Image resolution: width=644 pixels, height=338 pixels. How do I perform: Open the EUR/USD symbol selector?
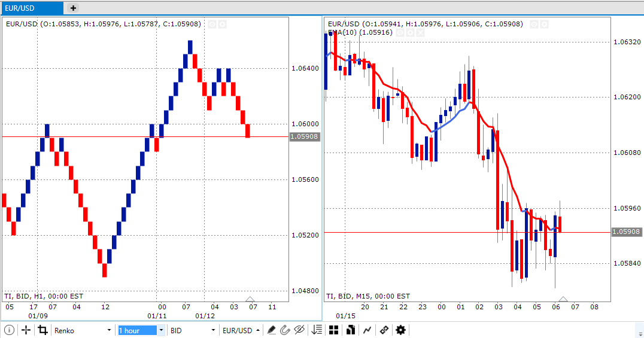[x=241, y=331]
